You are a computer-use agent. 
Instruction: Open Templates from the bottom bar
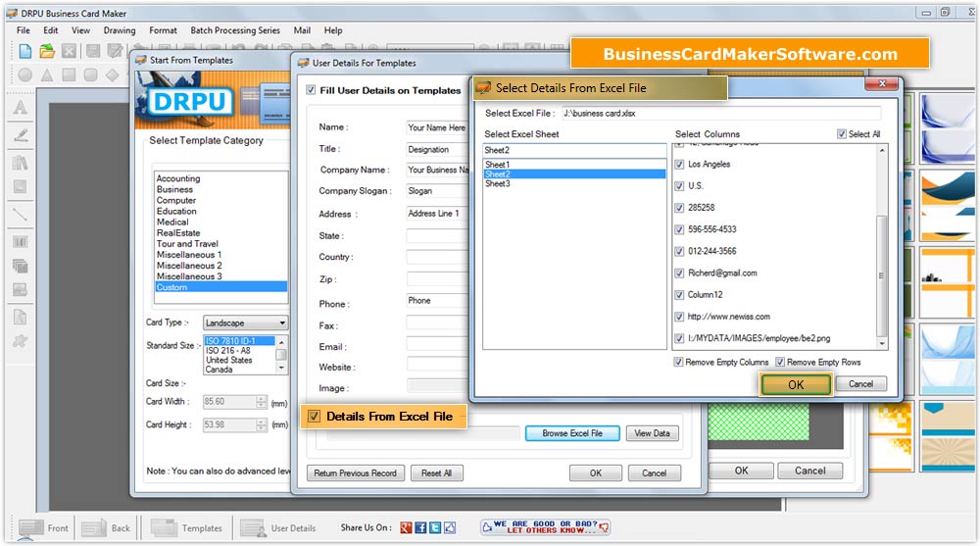[x=186, y=527]
